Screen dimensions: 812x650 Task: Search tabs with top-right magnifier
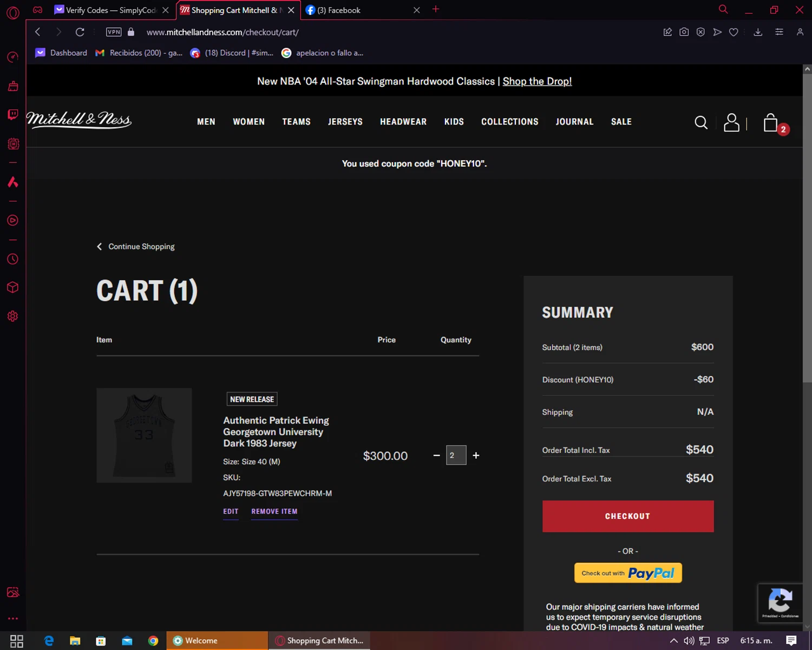pos(723,9)
